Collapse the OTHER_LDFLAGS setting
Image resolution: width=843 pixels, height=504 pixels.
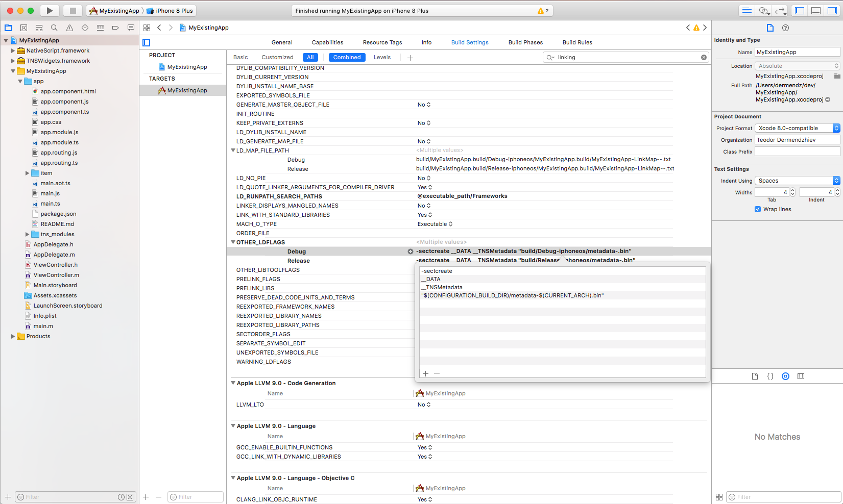tap(233, 242)
